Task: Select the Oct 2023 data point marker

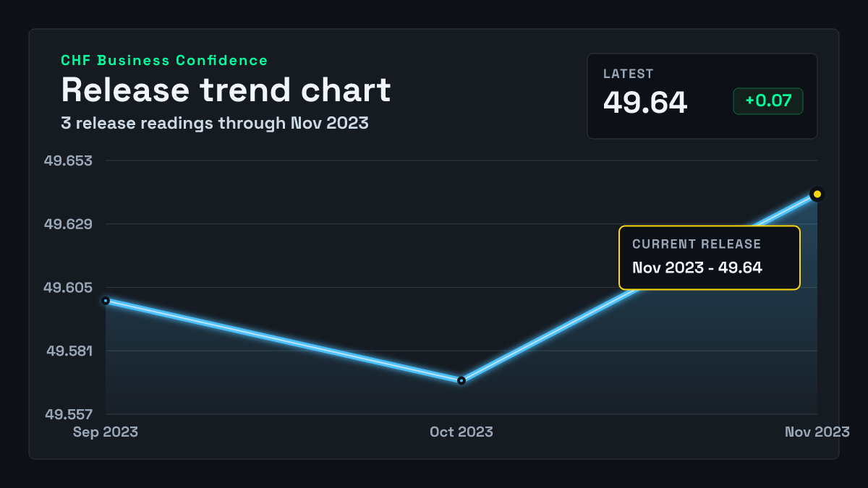Action: pyautogui.click(x=461, y=380)
